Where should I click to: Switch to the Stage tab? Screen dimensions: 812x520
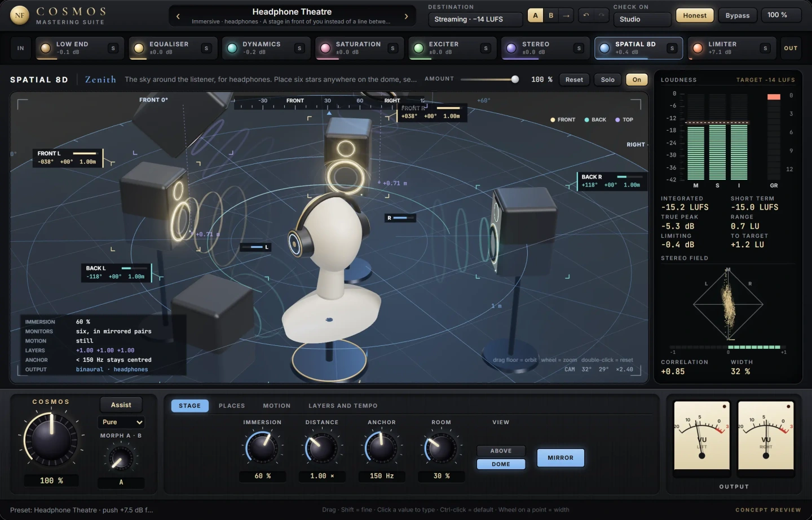(190, 406)
